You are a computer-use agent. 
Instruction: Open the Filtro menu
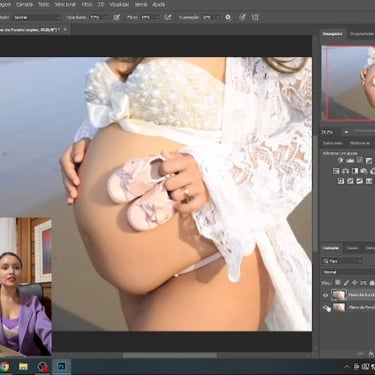coord(87,5)
